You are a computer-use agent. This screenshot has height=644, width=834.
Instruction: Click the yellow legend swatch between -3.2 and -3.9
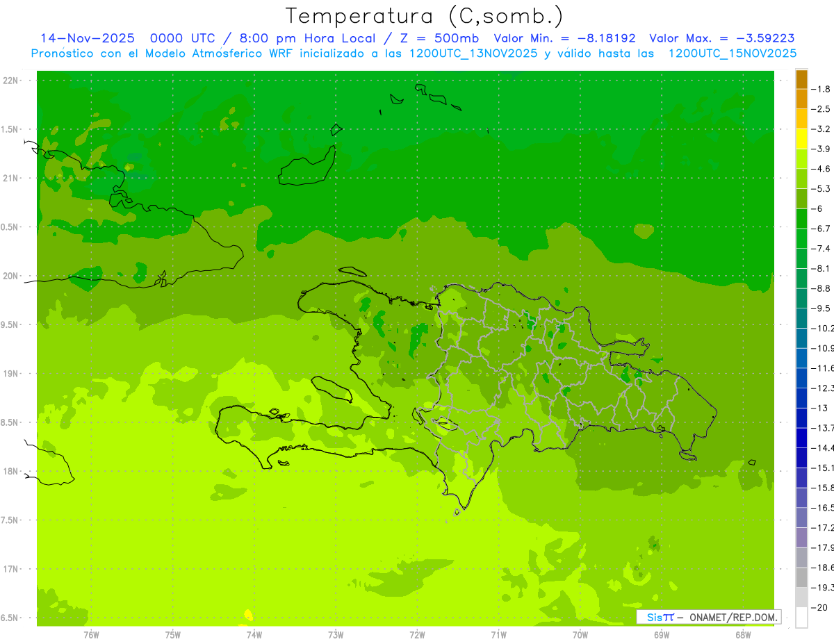point(801,139)
